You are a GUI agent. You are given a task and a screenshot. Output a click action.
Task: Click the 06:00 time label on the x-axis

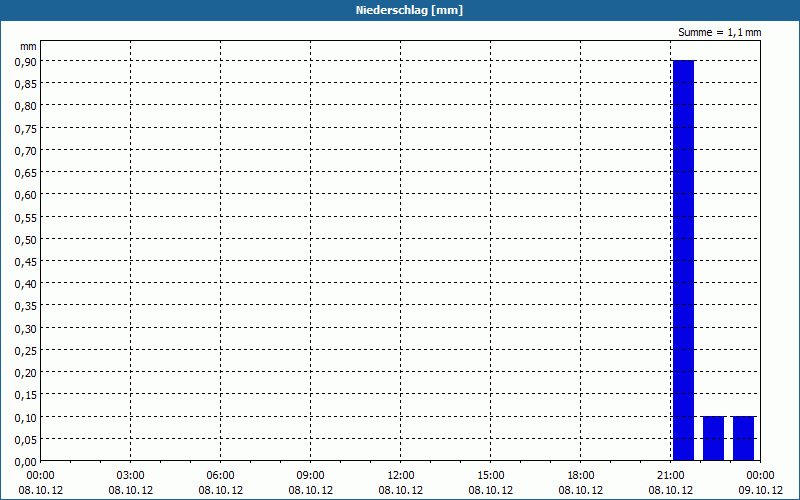(x=220, y=476)
